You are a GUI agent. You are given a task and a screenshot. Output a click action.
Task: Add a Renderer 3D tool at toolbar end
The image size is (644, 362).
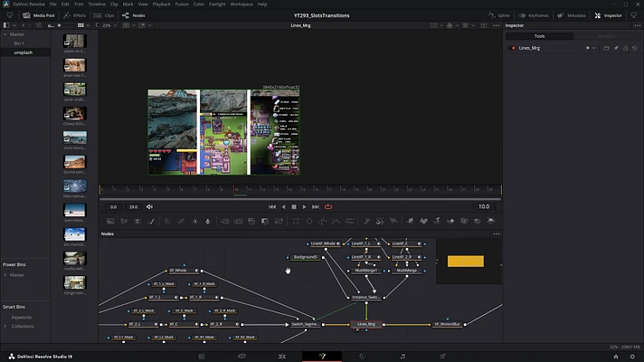(x=490, y=221)
